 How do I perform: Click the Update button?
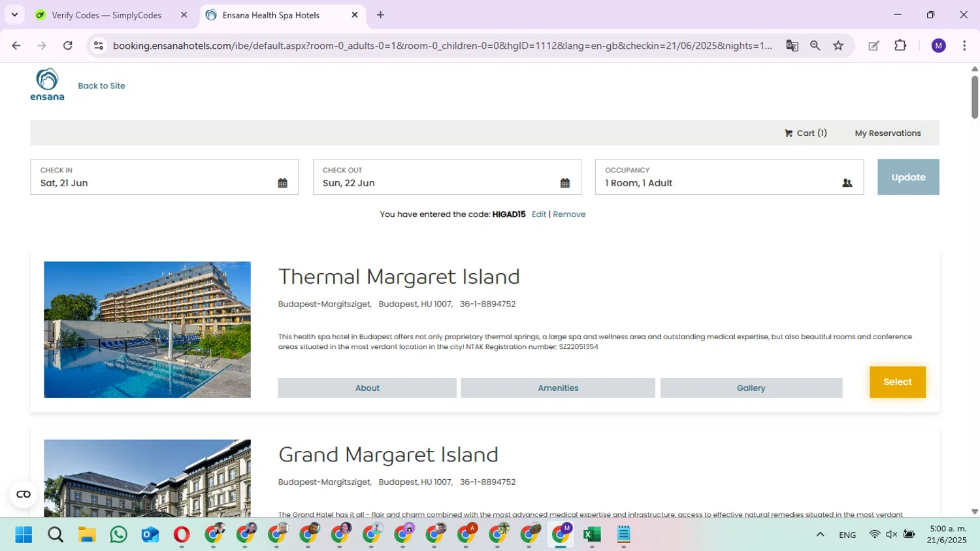coord(908,177)
